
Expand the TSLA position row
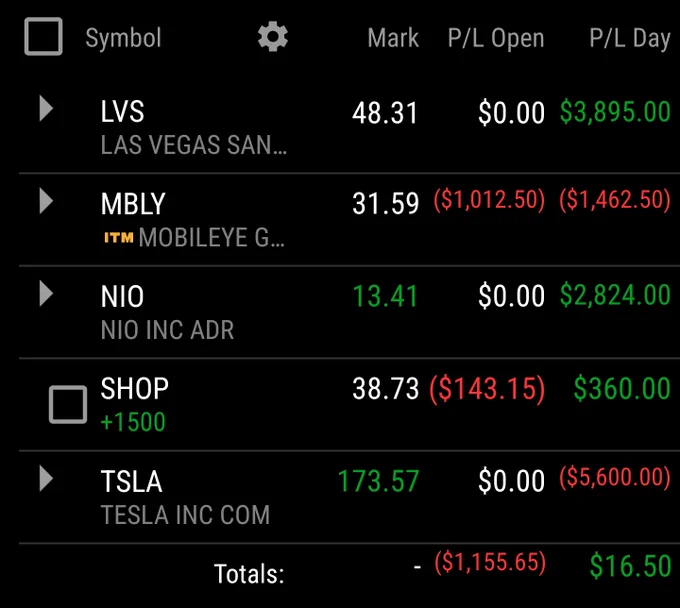coord(46,479)
